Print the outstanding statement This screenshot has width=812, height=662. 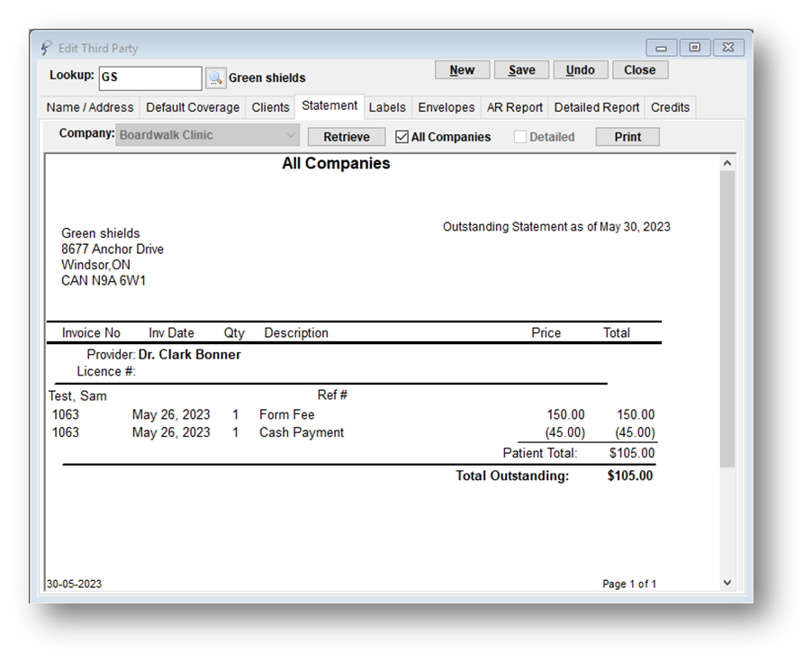627,137
